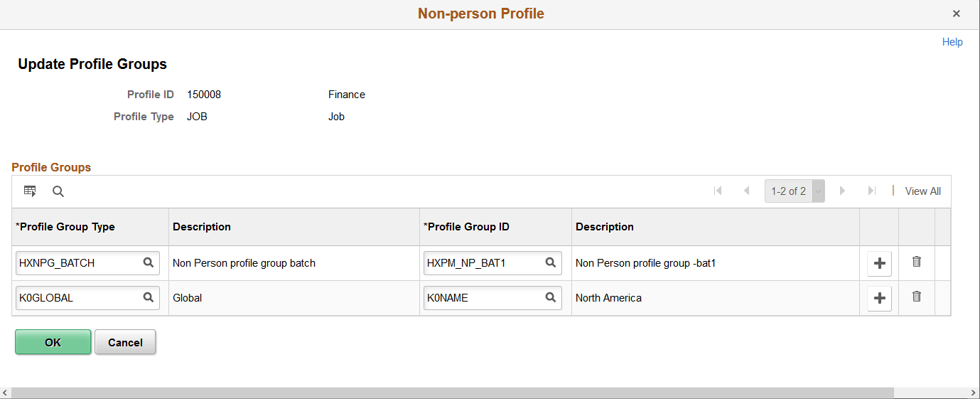Close the Non-person Profile dialog
This screenshot has height=399, width=980.
coord(957,14)
